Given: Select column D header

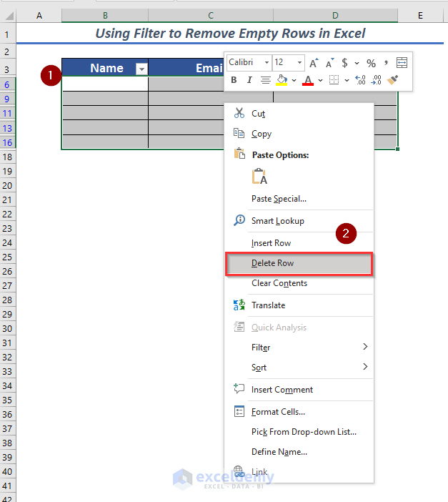Looking at the screenshot, I should [335, 16].
